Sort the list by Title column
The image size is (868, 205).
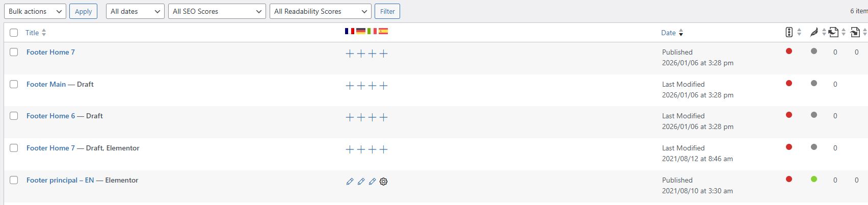pos(32,33)
